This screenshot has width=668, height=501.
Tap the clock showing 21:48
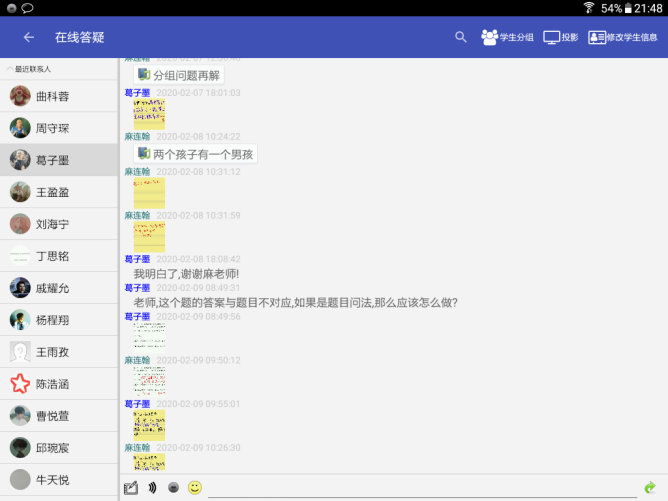click(648, 8)
